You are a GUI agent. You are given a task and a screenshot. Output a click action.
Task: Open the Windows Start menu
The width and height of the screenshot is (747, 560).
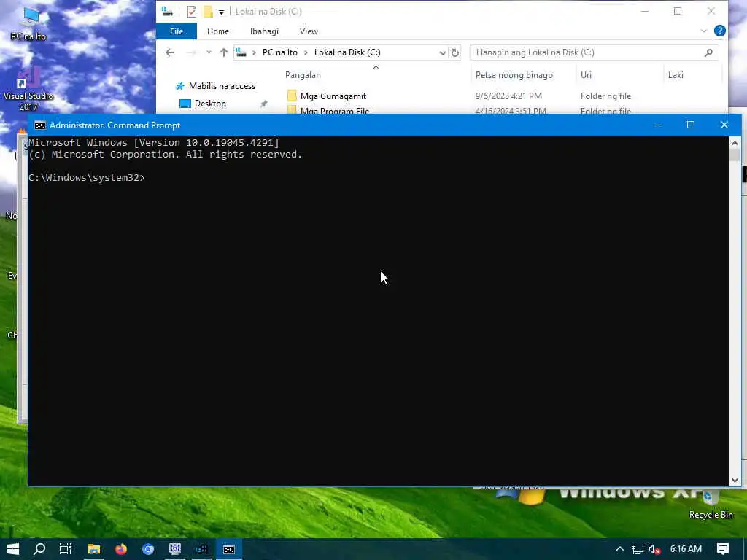coord(13,549)
